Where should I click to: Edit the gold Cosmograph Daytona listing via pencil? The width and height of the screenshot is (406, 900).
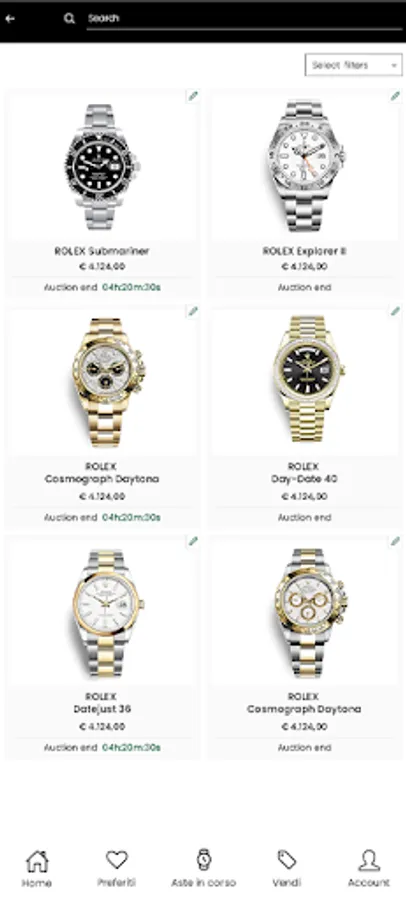pos(193,311)
